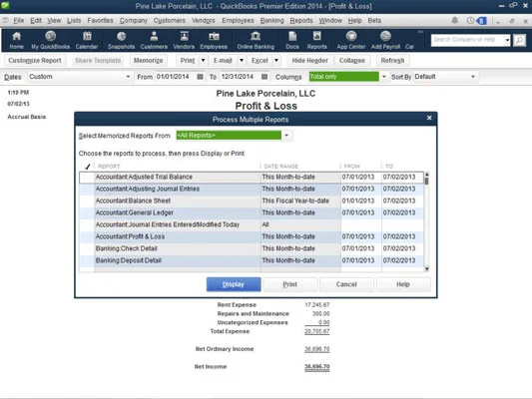Open the App Center icon
The height and width of the screenshot is (399, 532).
point(351,40)
